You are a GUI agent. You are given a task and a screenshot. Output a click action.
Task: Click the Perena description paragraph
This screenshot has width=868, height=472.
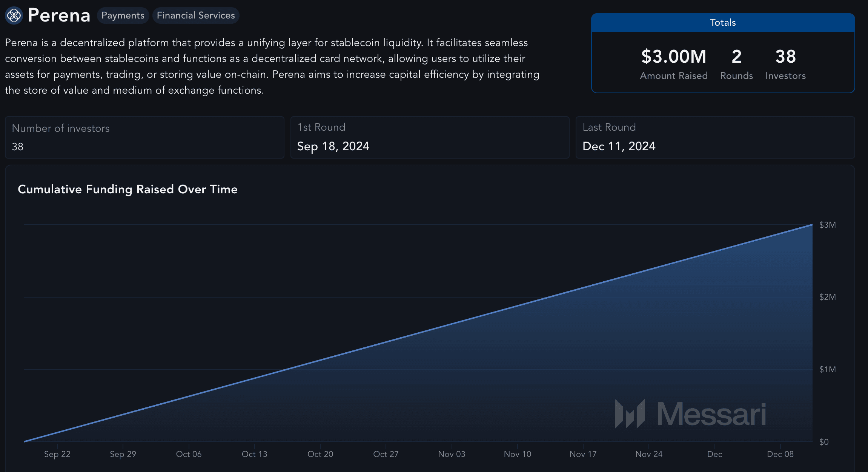272,66
